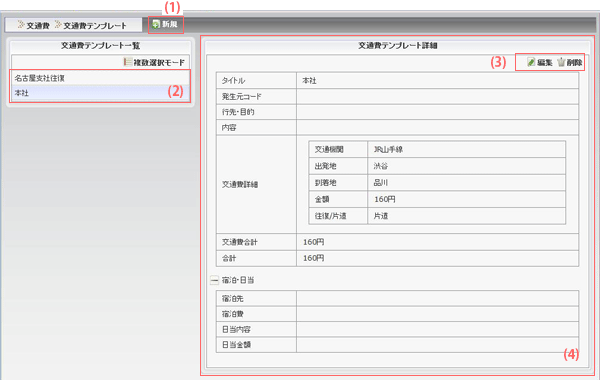Click the 発生元コード label cell
The height and width of the screenshot is (380, 600).
coord(256,96)
